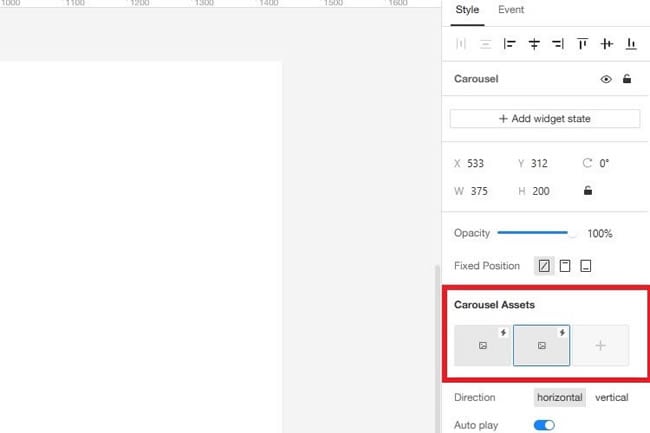Toggle Carousel visibility eye icon
The width and height of the screenshot is (650, 433).
click(606, 79)
